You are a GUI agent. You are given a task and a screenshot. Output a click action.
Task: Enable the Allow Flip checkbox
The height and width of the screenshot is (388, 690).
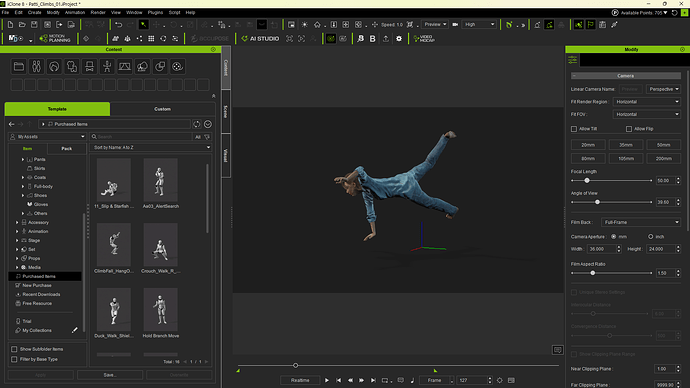click(x=629, y=129)
